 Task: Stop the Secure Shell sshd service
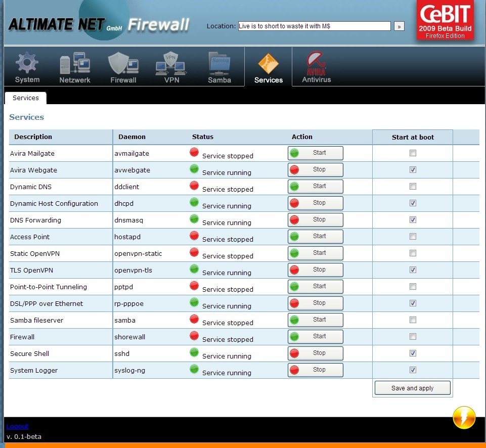pyautogui.click(x=315, y=353)
